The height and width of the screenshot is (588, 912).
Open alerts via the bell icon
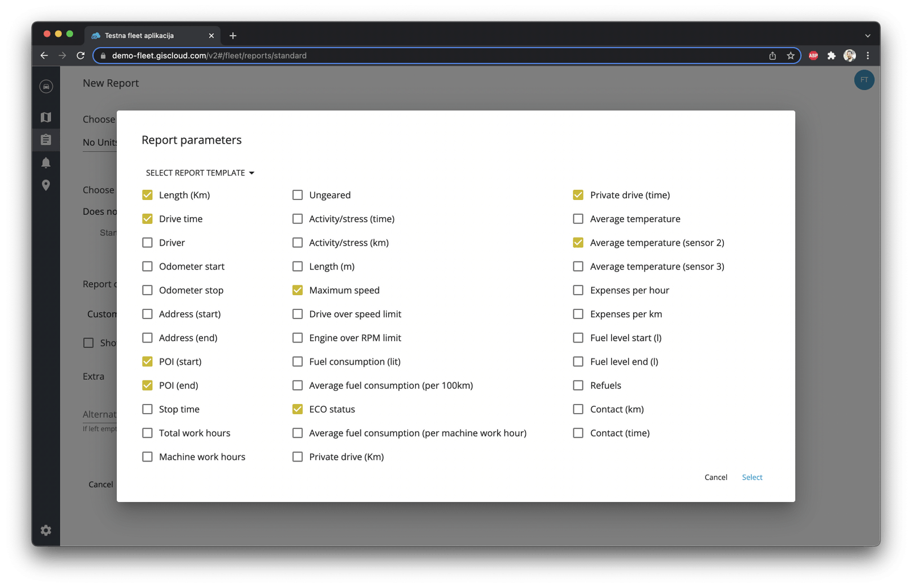[x=46, y=162]
